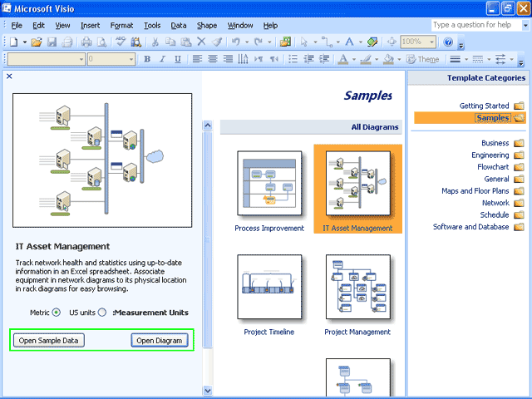
Task: Select the US units radio button
Action: [x=101, y=313]
